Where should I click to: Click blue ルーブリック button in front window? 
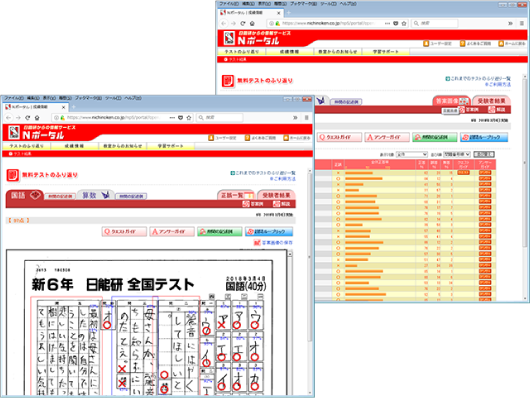tap(269, 232)
